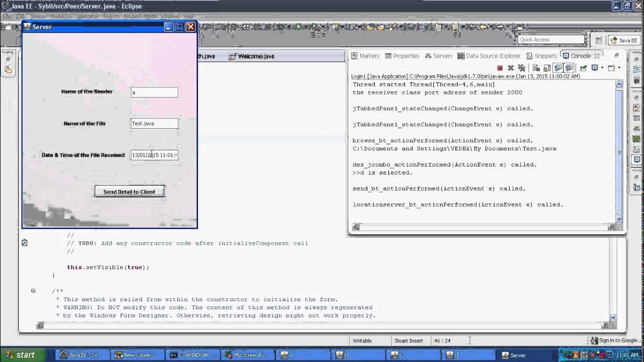This screenshot has width=644, height=362.
Task: Click 'this.setVisible(true);' in the code editor
Action: [108, 267]
